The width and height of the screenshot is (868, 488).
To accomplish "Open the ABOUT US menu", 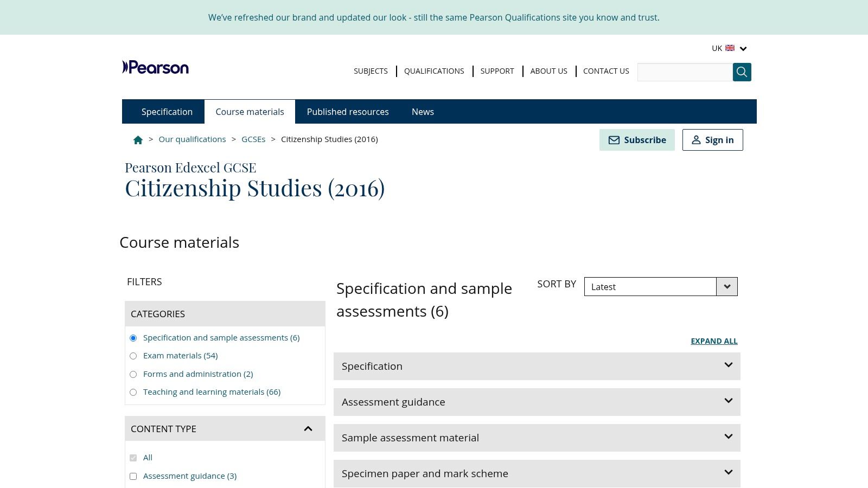I will click(548, 71).
